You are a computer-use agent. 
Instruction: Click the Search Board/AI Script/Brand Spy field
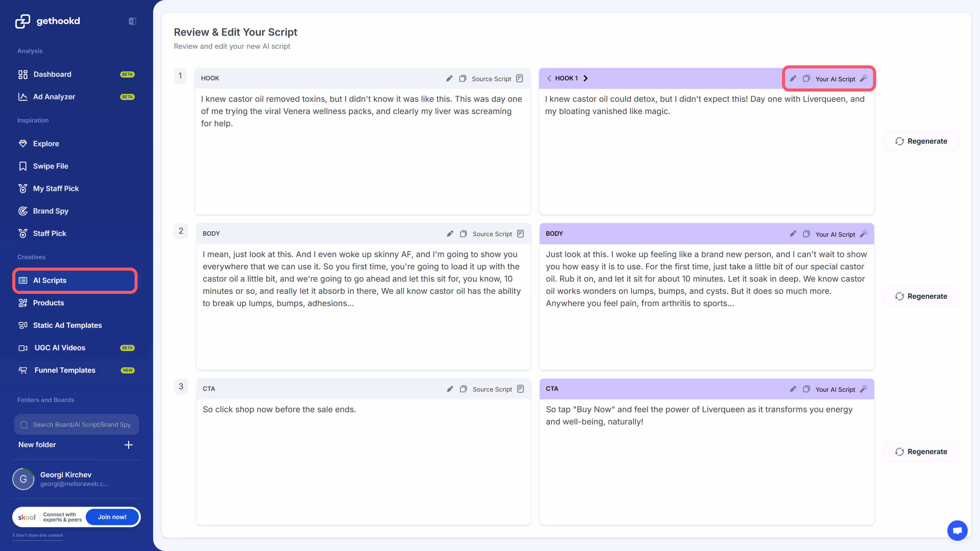point(77,424)
